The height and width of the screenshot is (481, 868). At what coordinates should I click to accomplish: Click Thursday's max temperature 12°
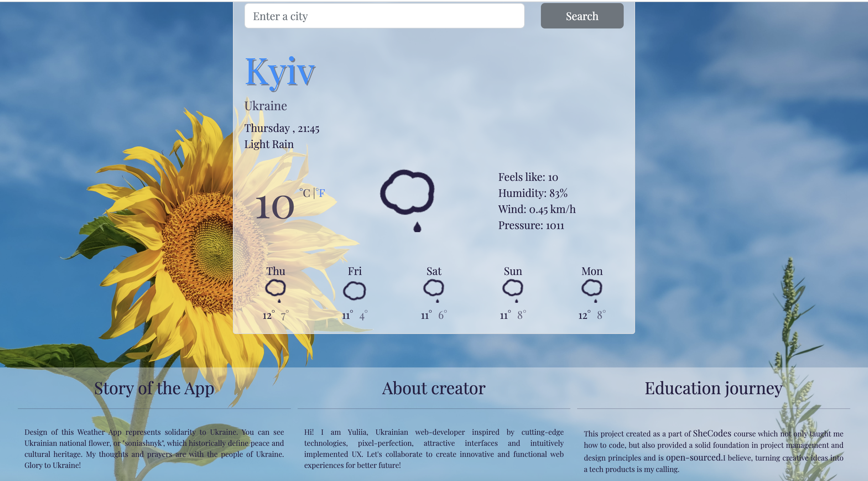point(268,315)
